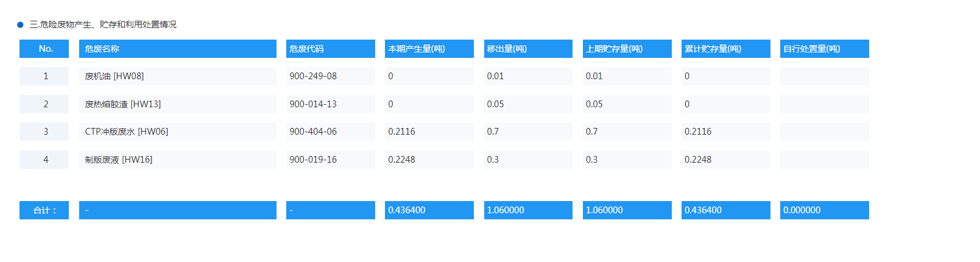Viewport: 980px width, 262px height.
Task: Click the total 0.000000 under 自行处置量
Action: 824,210
